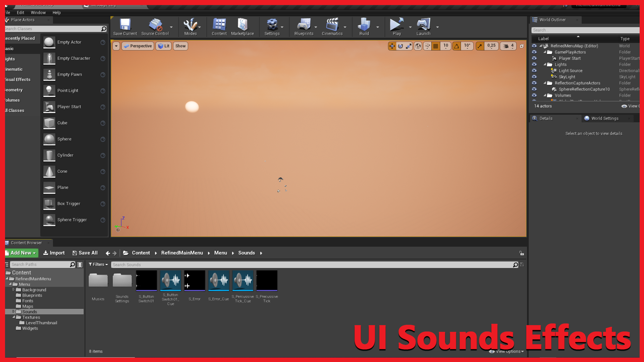Toggle visibility of the Light Source actor

(534, 70)
